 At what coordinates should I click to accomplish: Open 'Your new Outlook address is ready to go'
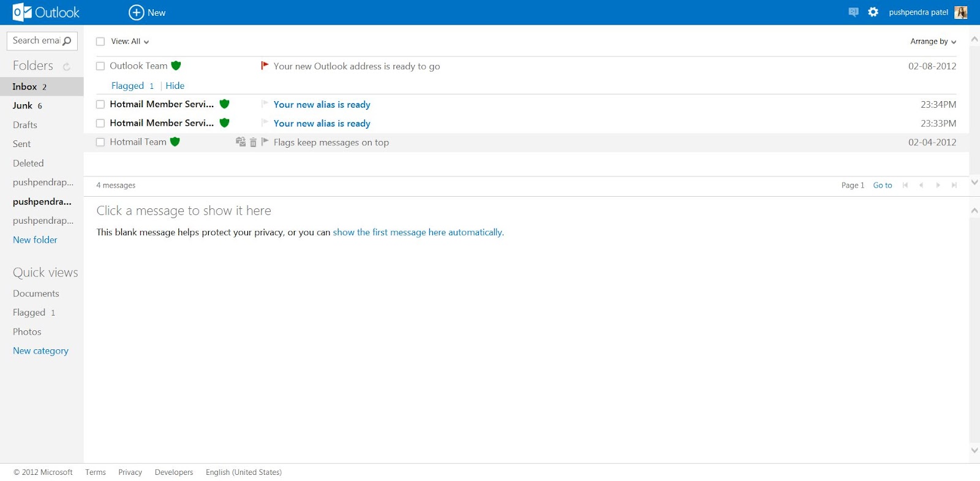click(356, 66)
